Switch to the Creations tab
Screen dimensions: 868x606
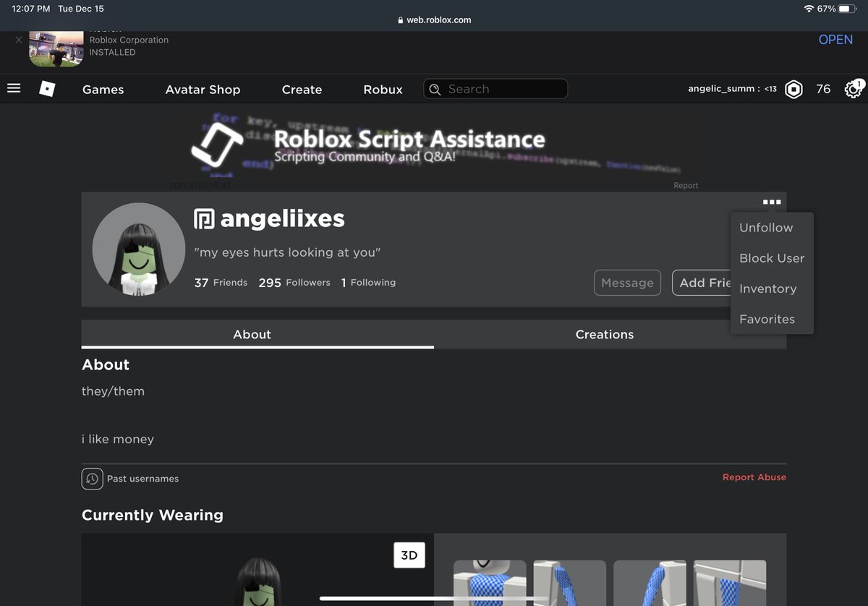(610, 334)
